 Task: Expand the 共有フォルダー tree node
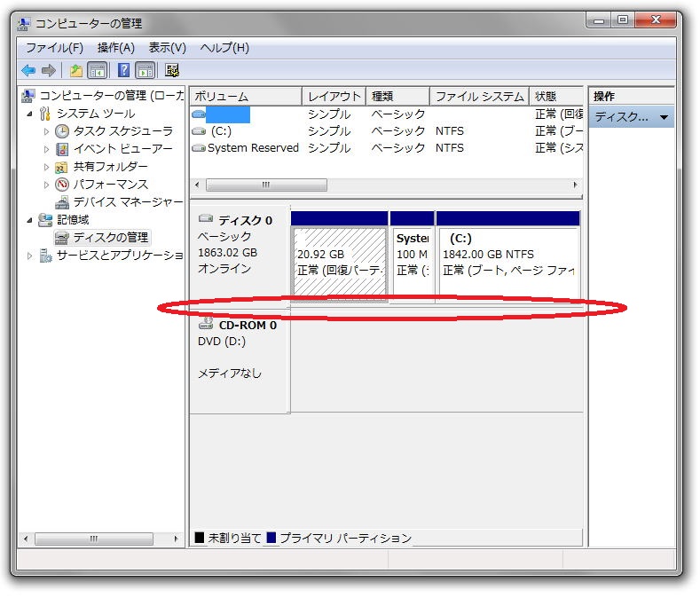(47, 167)
